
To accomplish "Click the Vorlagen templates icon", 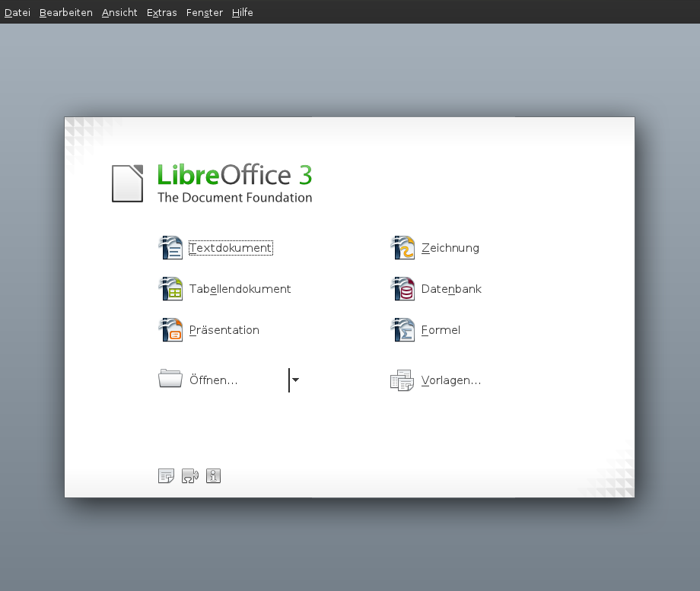I will coord(402,380).
